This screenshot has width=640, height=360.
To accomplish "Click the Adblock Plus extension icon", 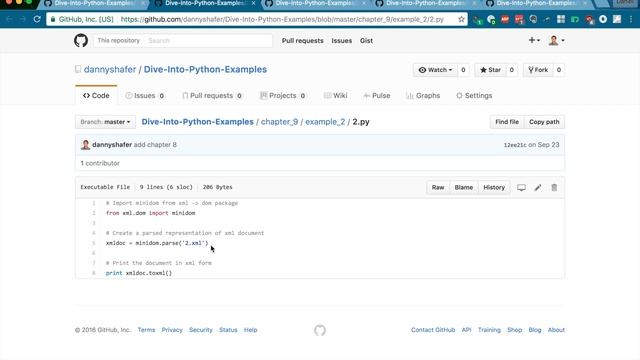I will pyautogui.click(x=505, y=19).
